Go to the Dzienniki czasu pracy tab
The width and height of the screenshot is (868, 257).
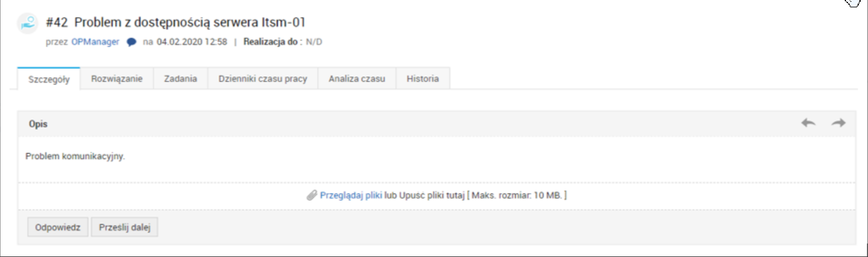click(263, 79)
